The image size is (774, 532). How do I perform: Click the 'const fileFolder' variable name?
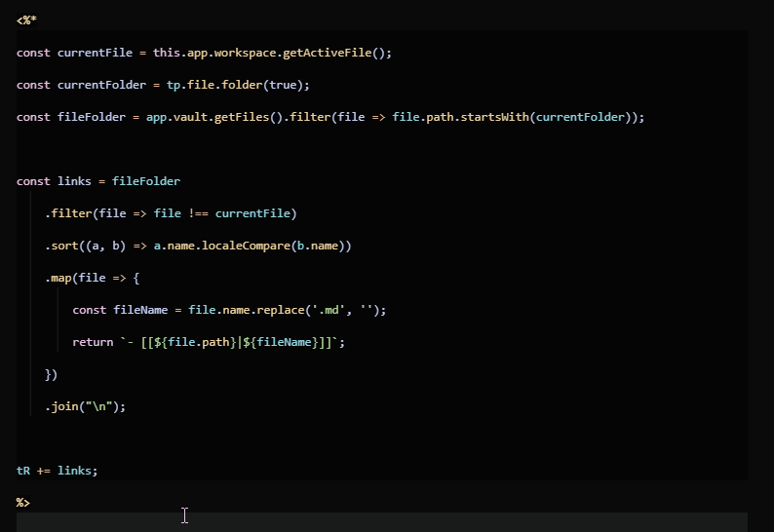[x=92, y=117]
